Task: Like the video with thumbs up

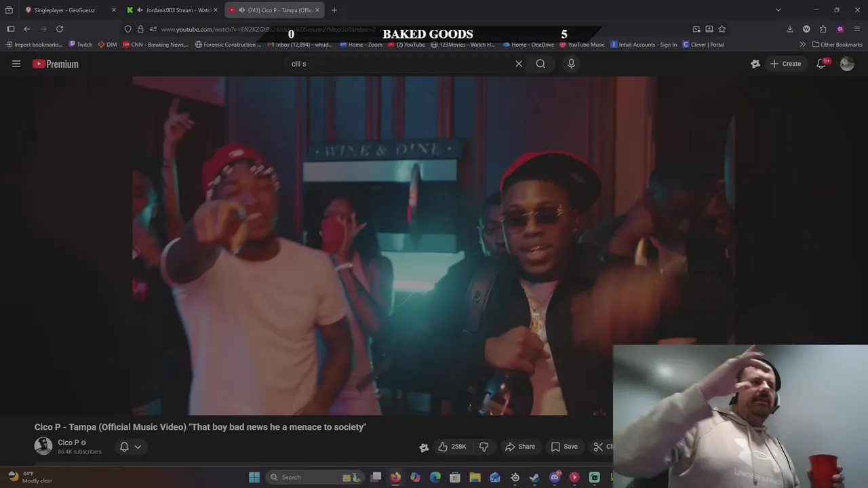Action: 452,447
